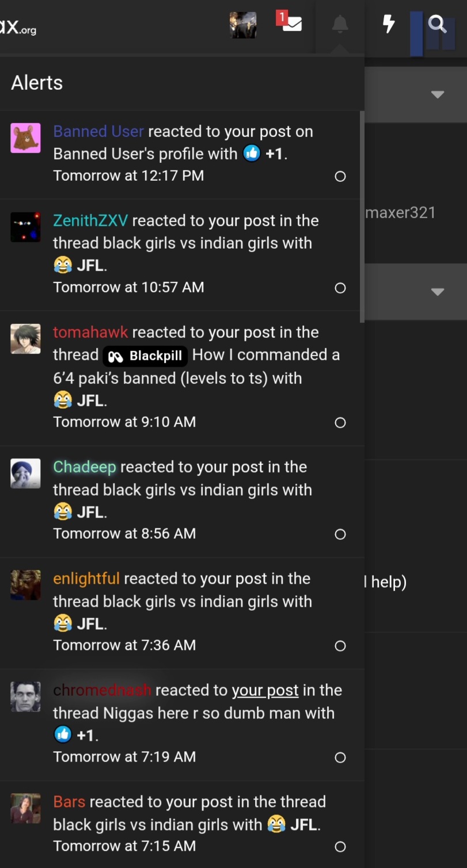Click tomahawk's anime avatar

click(x=25, y=339)
